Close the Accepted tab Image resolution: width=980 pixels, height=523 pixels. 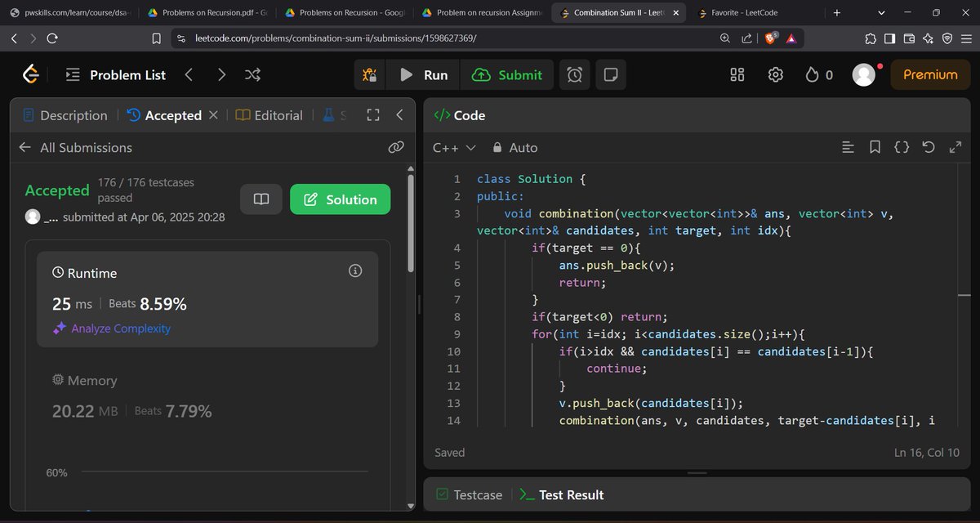pyautogui.click(x=214, y=115)
